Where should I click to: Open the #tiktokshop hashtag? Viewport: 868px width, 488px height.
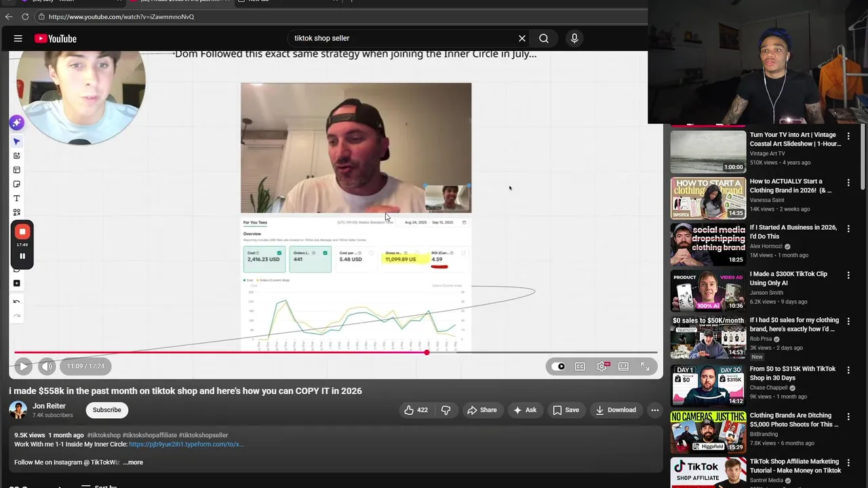point(104,435)
